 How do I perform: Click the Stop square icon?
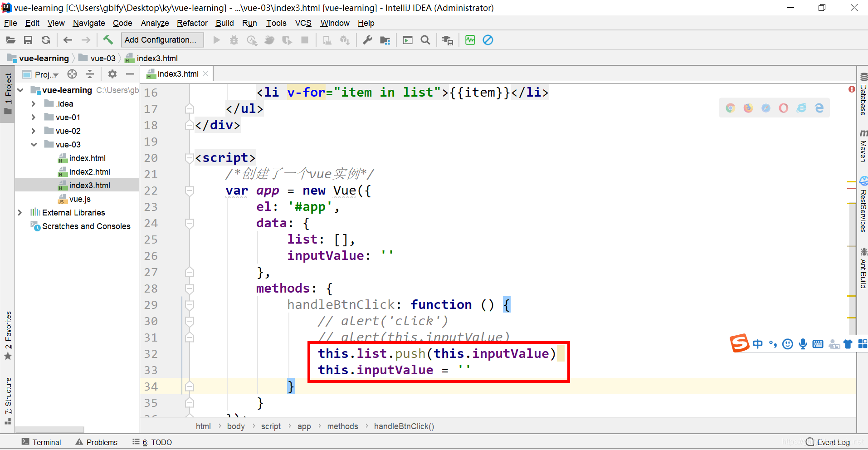click(x=305, y=40)
